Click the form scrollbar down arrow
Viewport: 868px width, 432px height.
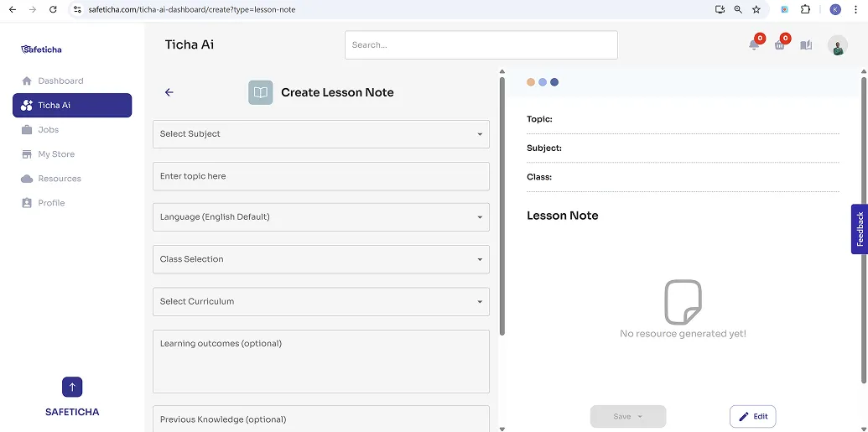pyautogui.click(x=502, y=429)
